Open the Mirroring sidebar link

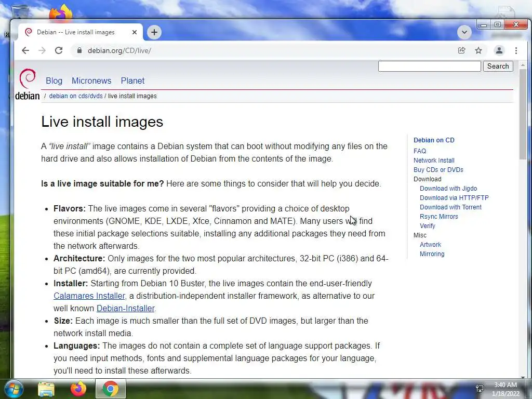432,254
